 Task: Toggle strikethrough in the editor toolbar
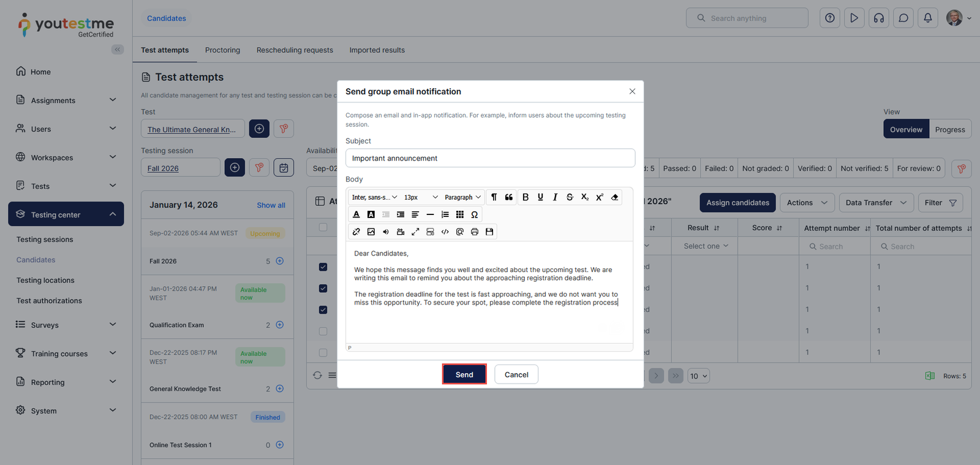[x=570, y=197]
